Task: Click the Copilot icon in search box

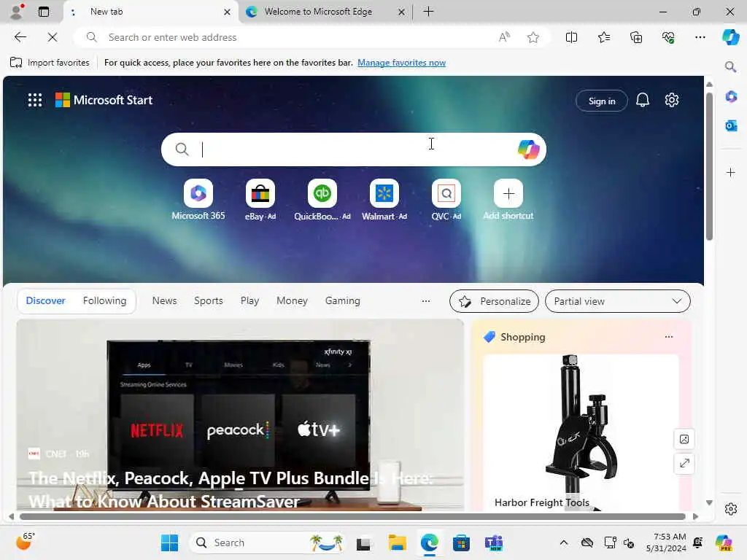Action: point(528,149)
